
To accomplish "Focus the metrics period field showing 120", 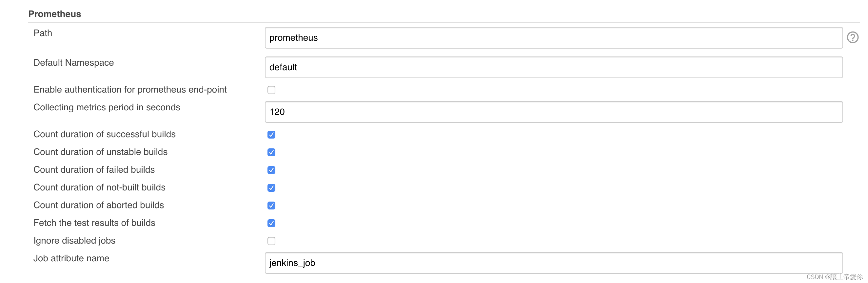I will click(x=472, y=112).
